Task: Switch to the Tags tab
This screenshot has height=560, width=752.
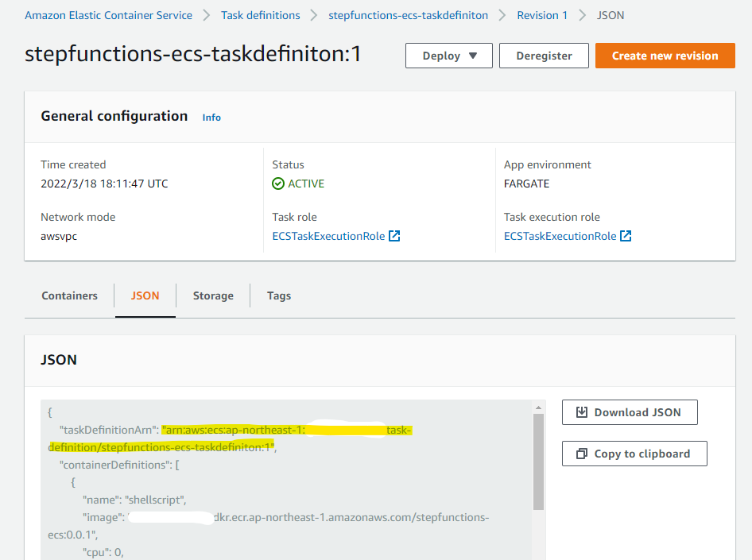Action: point(278,295)
